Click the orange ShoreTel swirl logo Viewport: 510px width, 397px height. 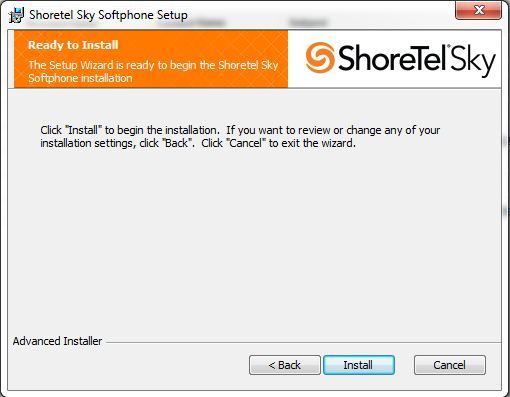(x=320, y=58)
